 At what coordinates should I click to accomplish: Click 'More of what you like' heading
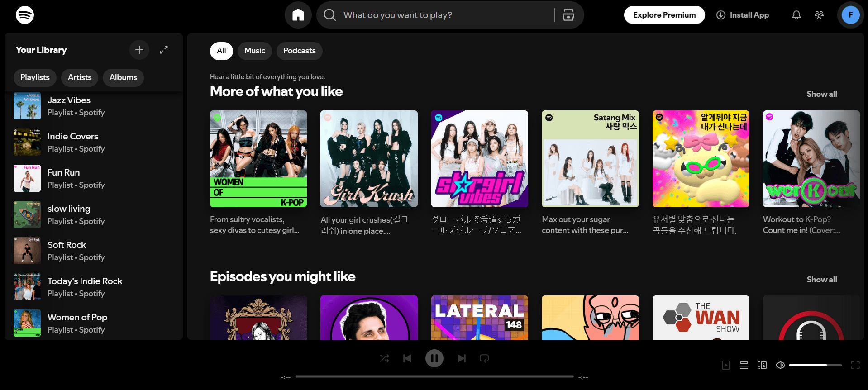276,91
